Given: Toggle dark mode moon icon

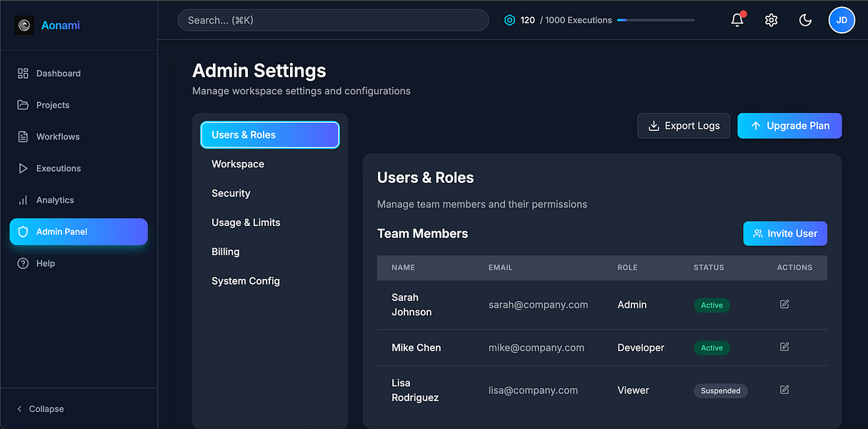Looking at the screenshot, I should tap(805, 20).
